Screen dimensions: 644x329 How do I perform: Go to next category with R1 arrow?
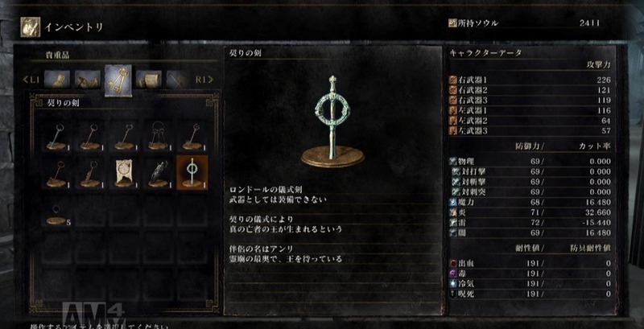pyautogui.click(x=204, y=80)
